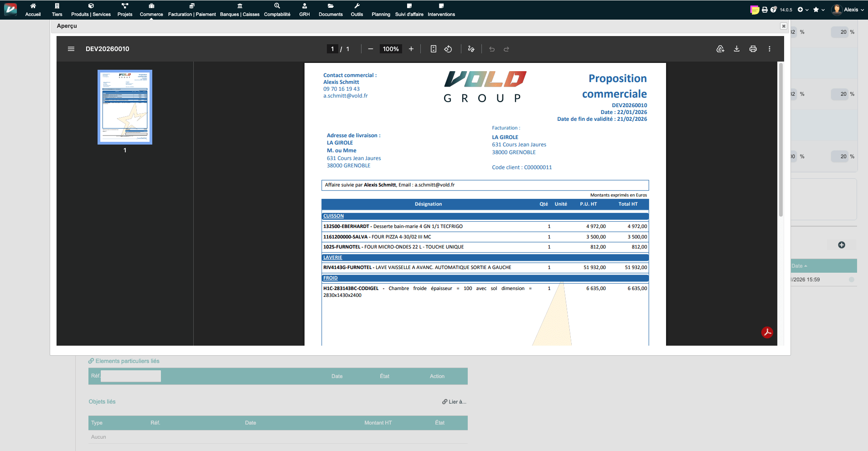
Task: Select the page 1 thumbnail
Action: tap(125, 107)
